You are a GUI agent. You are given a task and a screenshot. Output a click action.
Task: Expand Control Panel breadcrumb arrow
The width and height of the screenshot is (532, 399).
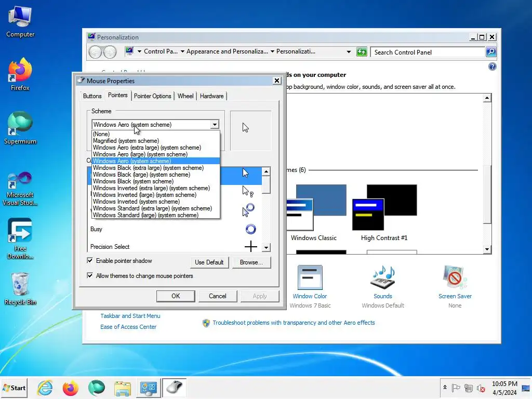(x=182, y=51)
